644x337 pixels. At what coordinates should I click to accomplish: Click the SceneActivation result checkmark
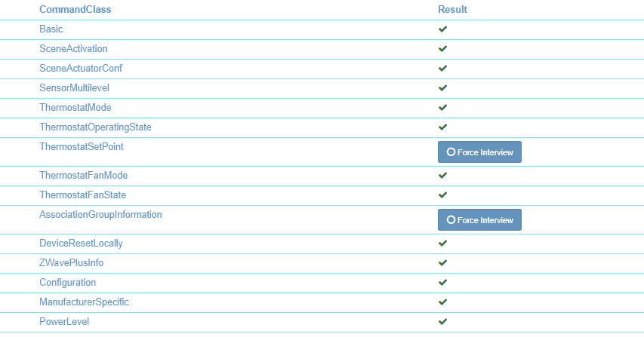pyautogui.click(x=443, y=49)
